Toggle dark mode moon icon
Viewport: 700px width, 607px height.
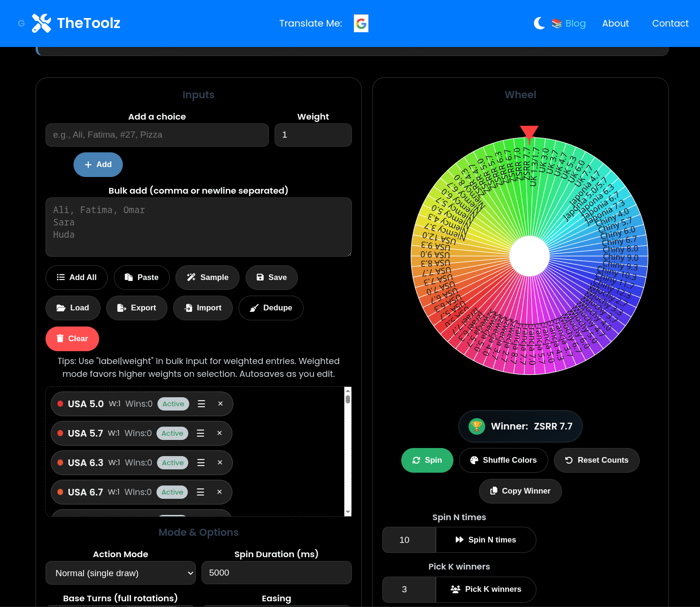point(539,23)
